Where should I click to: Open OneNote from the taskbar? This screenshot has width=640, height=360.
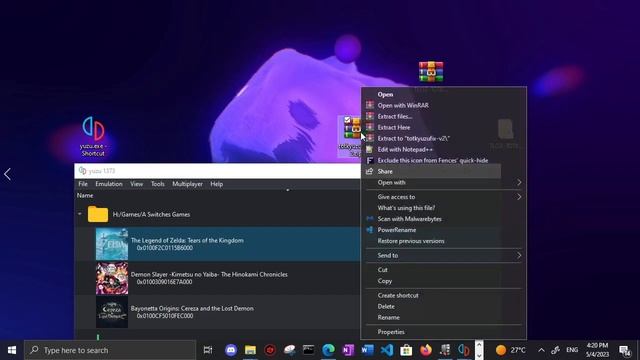tap(348, 350)
